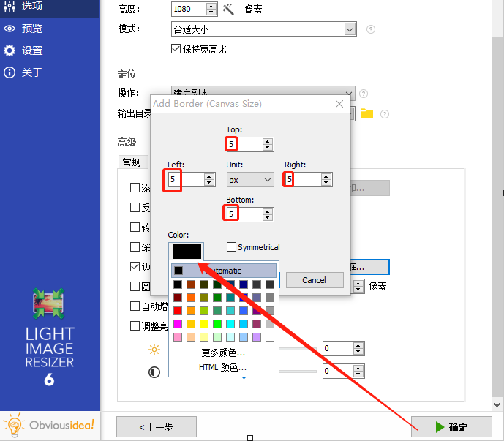Click the brightness value field showing 0
Viewport: 504px width, 441px height.
coord(338,348)
